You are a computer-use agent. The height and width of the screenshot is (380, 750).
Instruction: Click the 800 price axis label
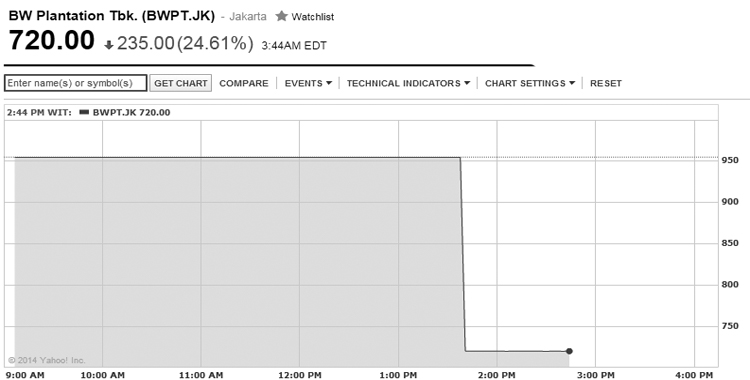pos(730,285)
